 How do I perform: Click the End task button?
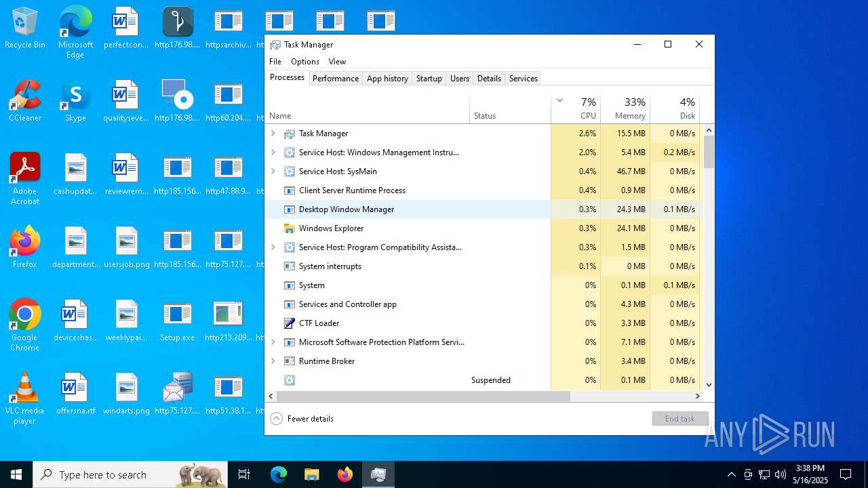[680, 419]
